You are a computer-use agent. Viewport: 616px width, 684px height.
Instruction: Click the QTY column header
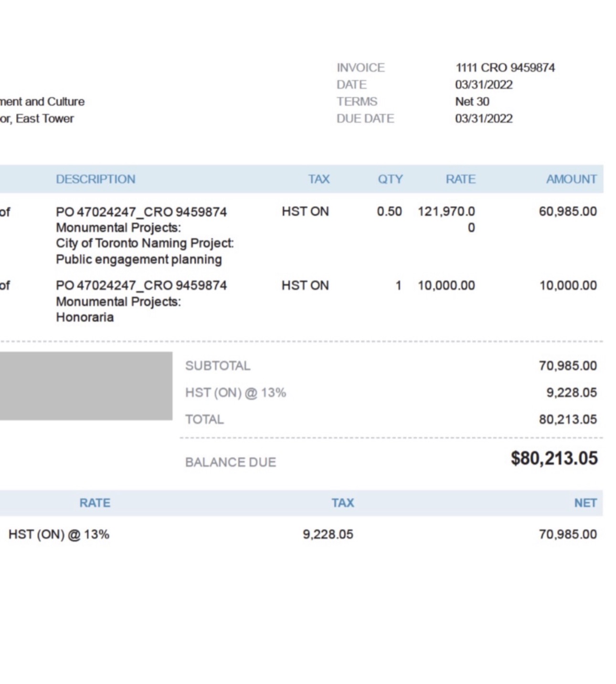(x=390, y=179)
